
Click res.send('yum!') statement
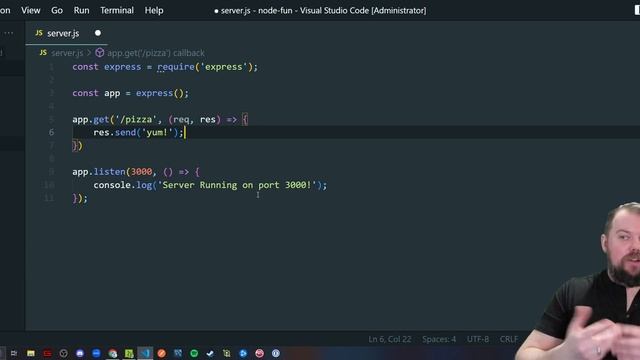coord(138,132)
